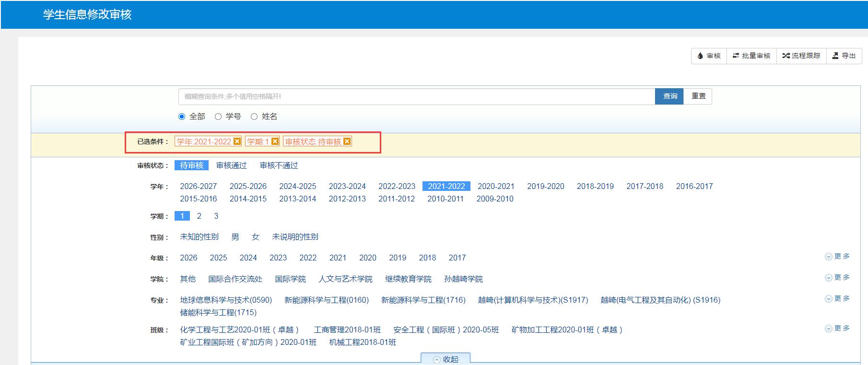Click the 导出 export button

pos(844,56)
